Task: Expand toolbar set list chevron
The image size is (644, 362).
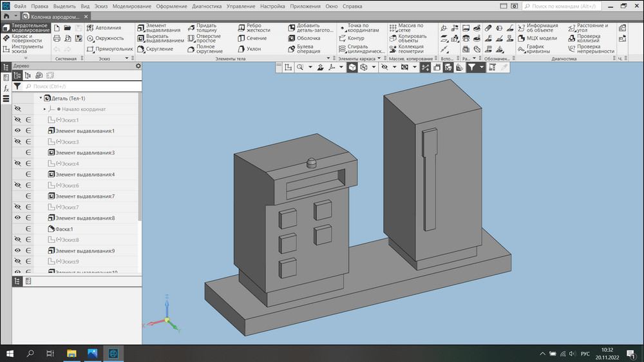Action: pyautogui.click(x=26, y=59)
